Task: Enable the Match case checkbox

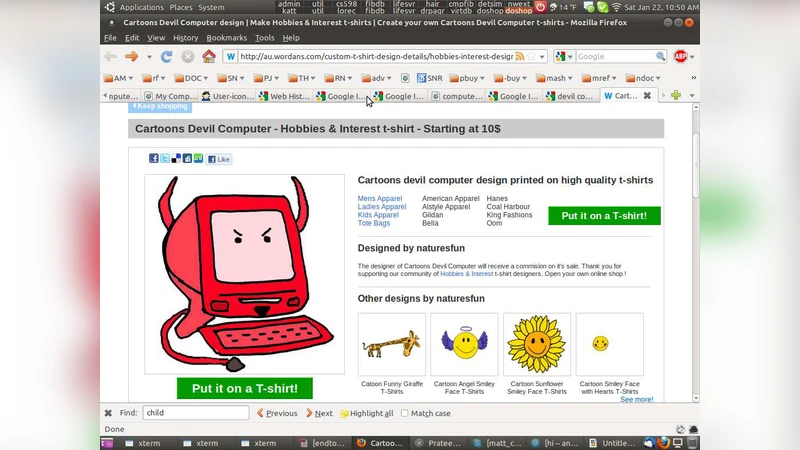Action: (x=404, y=413)
